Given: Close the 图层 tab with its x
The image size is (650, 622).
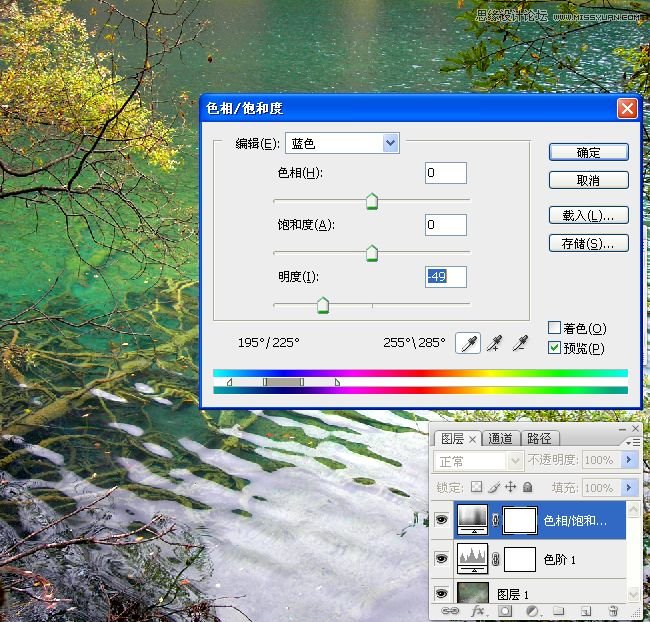Looking at the screenshot, I should [x=473, y=440].
